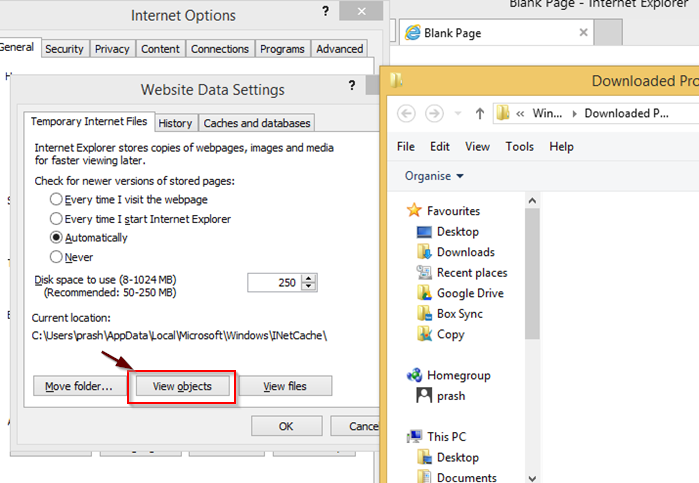
Task: Confirm Website Data Settings with OK
Action: pyautogui.click(x=286, y=426)
